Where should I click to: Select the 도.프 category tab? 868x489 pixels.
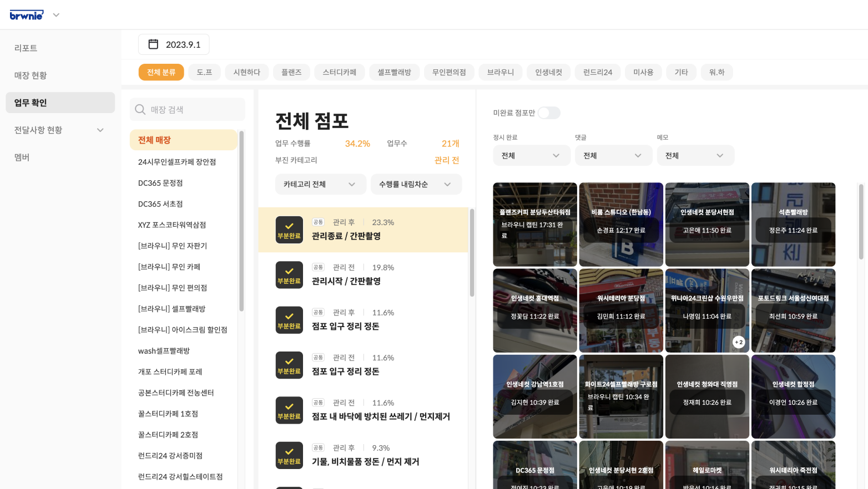(204, 72)
